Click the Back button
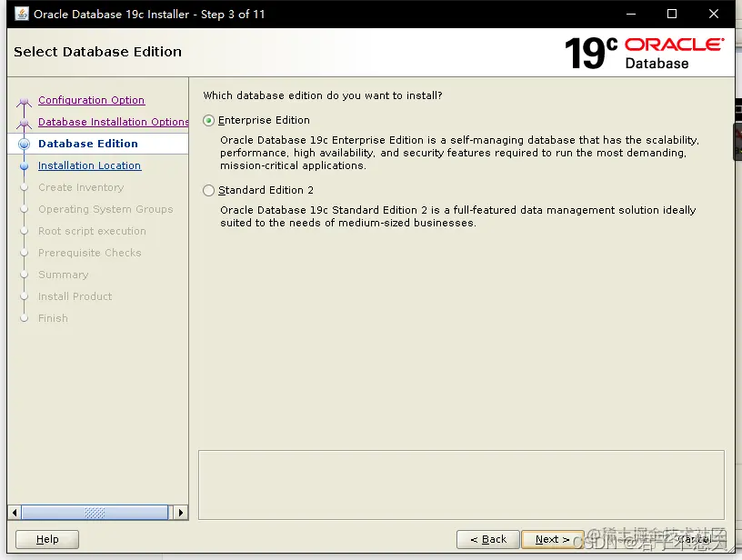The height and width of the screenshot is (560, 742). [488, 539]
